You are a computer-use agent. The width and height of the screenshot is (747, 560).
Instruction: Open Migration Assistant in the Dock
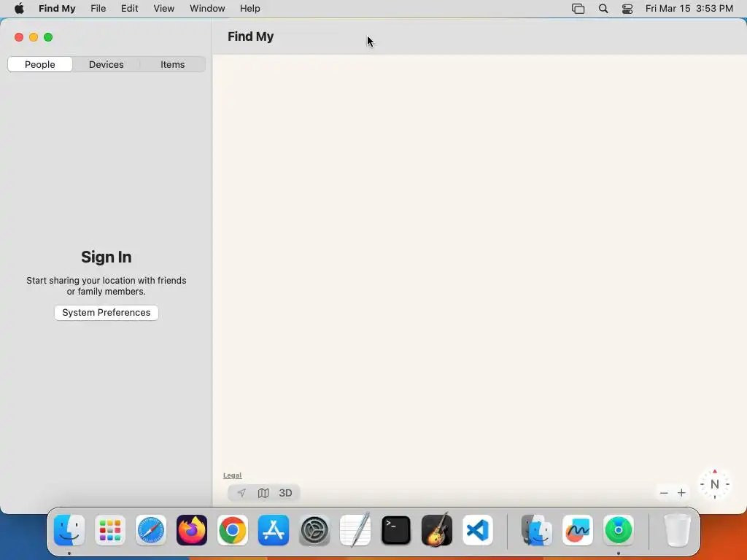(x=537, y=530)
